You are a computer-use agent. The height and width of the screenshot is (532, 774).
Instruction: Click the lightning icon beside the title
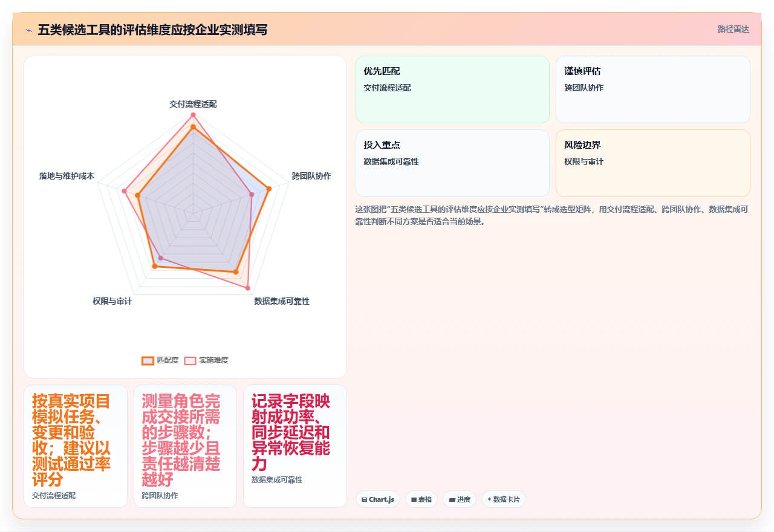(29, 30)
